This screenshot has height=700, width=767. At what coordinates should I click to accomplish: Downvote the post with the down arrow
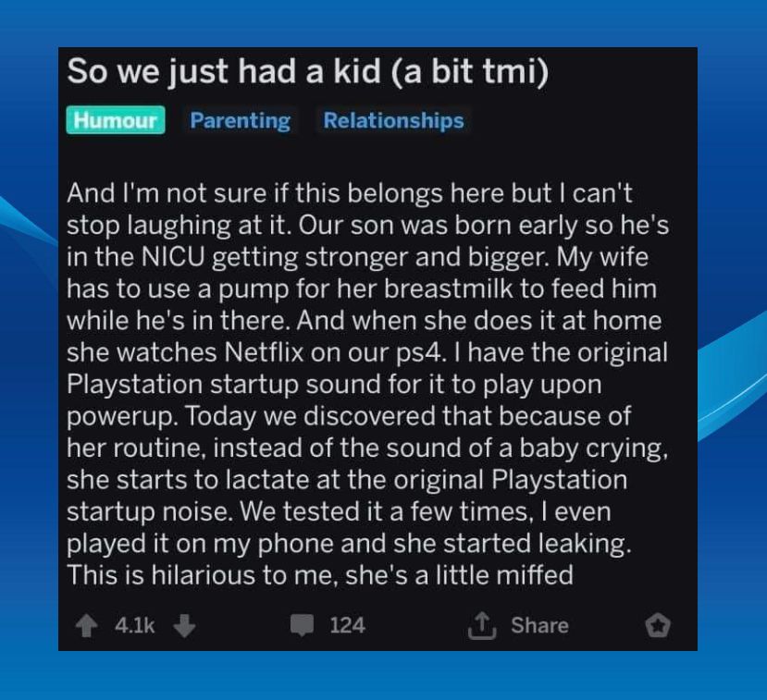184,626
